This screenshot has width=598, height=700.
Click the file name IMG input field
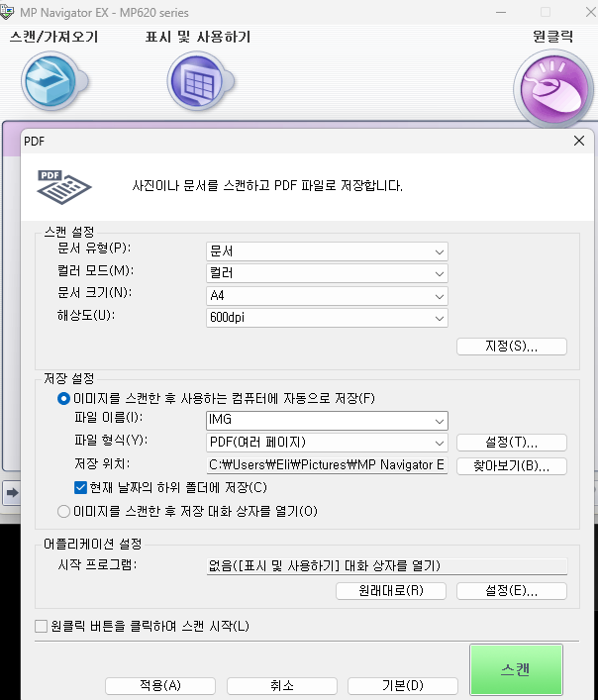click(x=317, y=421)
